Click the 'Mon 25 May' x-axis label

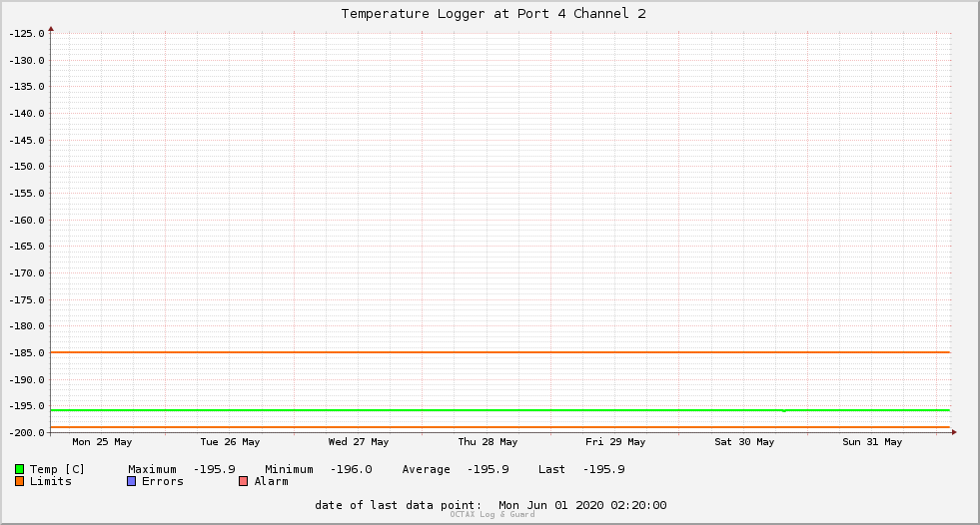coord(102,442)
